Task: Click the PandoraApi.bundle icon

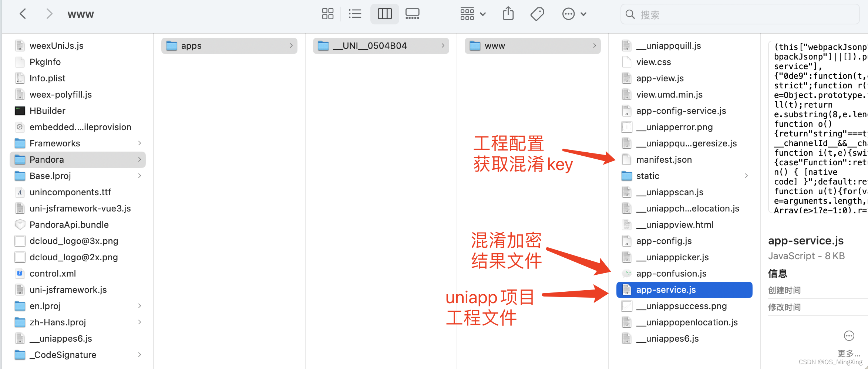Action: [x=20, y=225]
